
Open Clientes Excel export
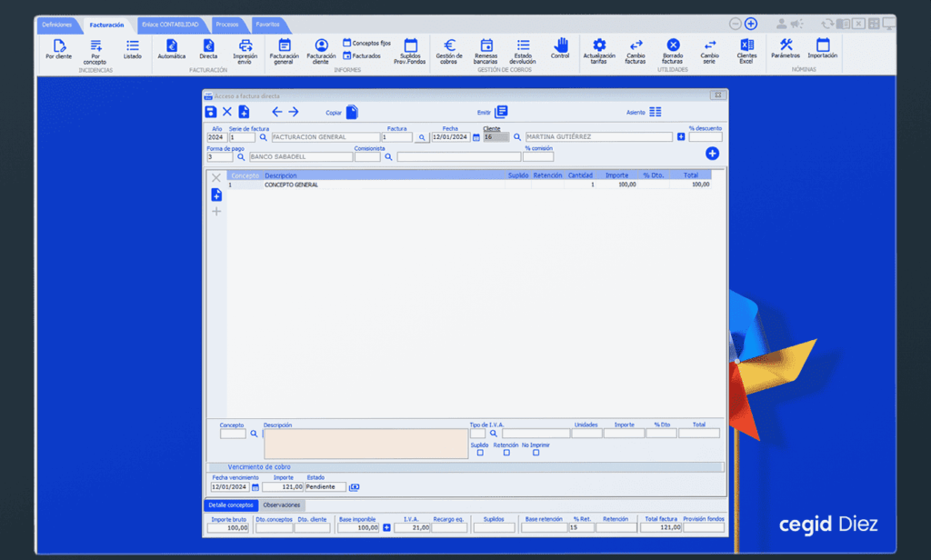pos(746,52)
